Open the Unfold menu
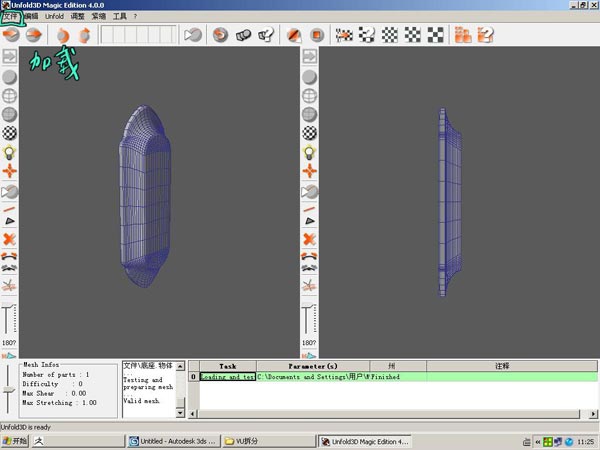600x450 pixels. coord(54,16)
